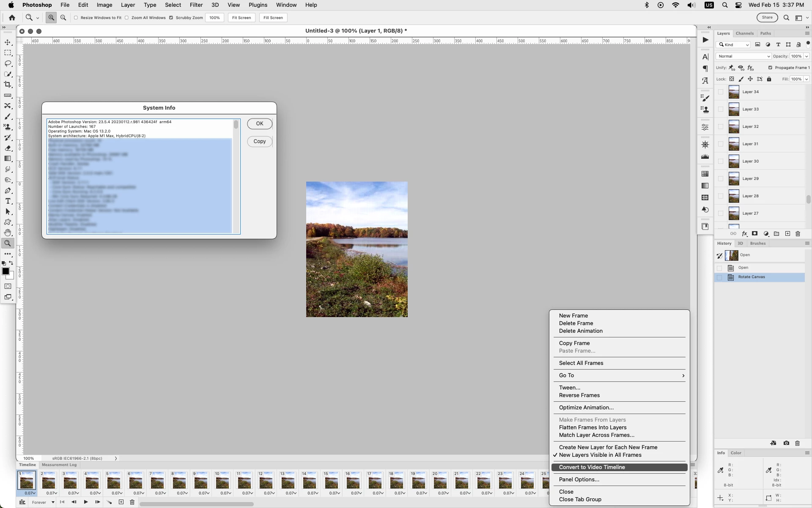This screenshot has height=508, width=812.
Task: Select the Horizontal Type tool
Action: point(8,201)
